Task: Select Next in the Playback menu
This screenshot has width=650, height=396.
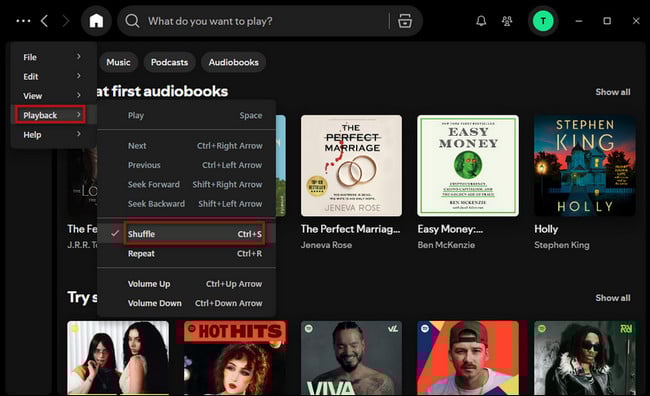Action: coord(187,146)
